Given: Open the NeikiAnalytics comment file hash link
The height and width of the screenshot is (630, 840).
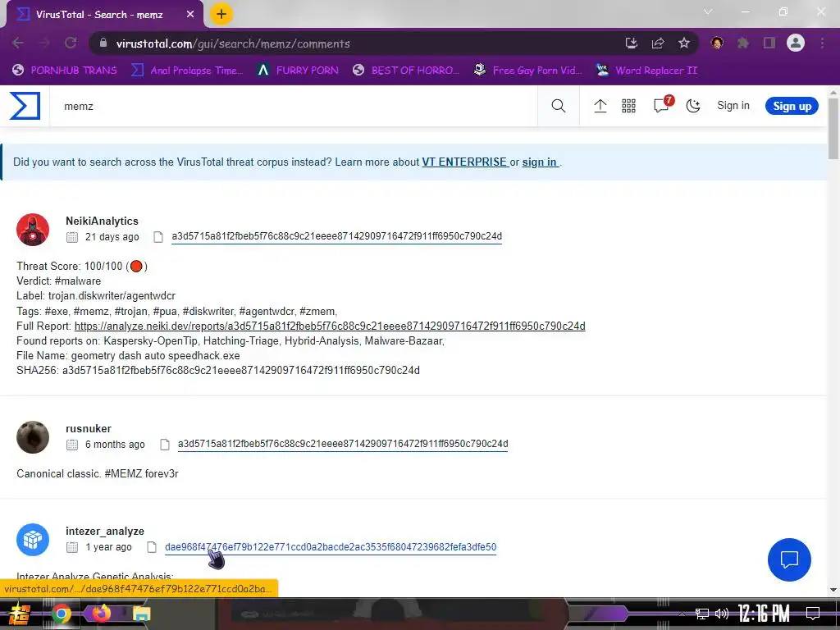Looking at the screenshot, I should click(336, 236).
